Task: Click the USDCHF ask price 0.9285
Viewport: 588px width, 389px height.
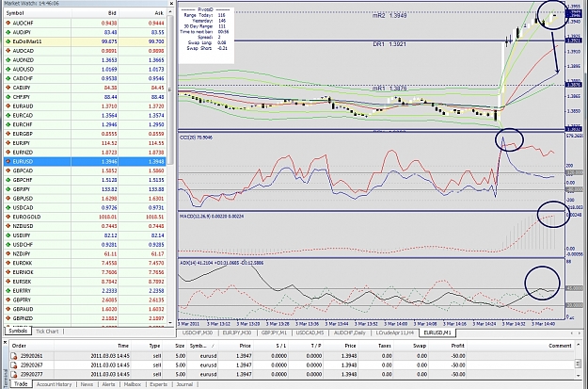Action: point(156,245)
